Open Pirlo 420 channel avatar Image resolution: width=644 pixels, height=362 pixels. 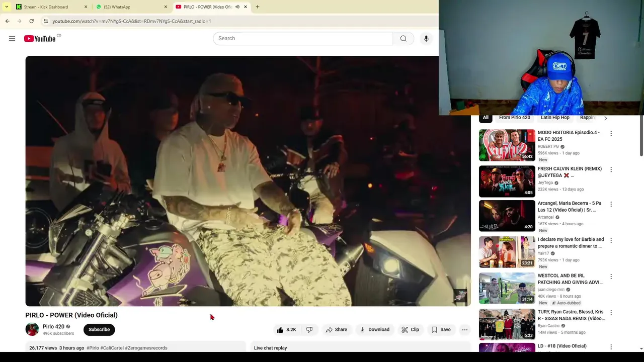pos(32,330)
